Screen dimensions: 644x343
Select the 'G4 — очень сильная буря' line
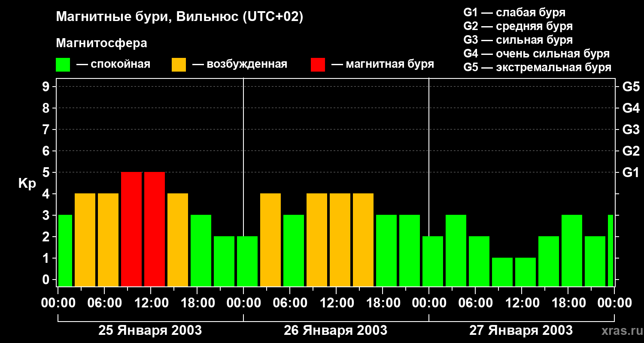[537, 54]
